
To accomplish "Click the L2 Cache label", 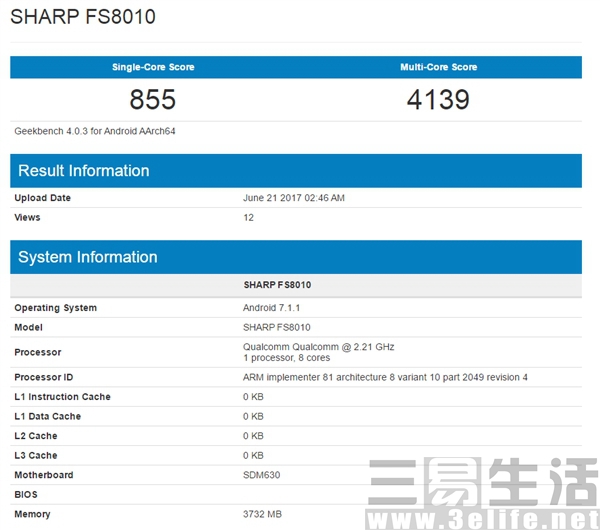I will [36, 436].
